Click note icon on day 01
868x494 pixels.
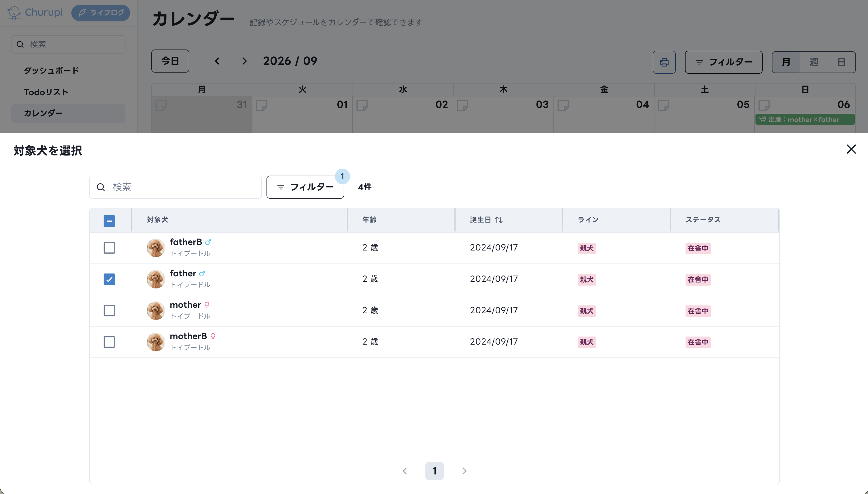[x=262, y=106]
